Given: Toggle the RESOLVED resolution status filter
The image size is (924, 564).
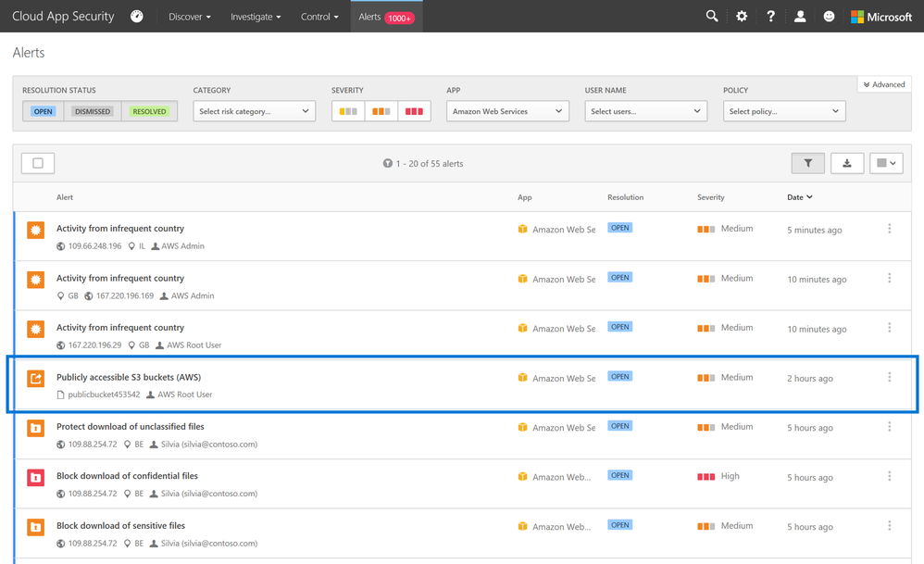Looking at the screenshot, I should tap(149, 111).
